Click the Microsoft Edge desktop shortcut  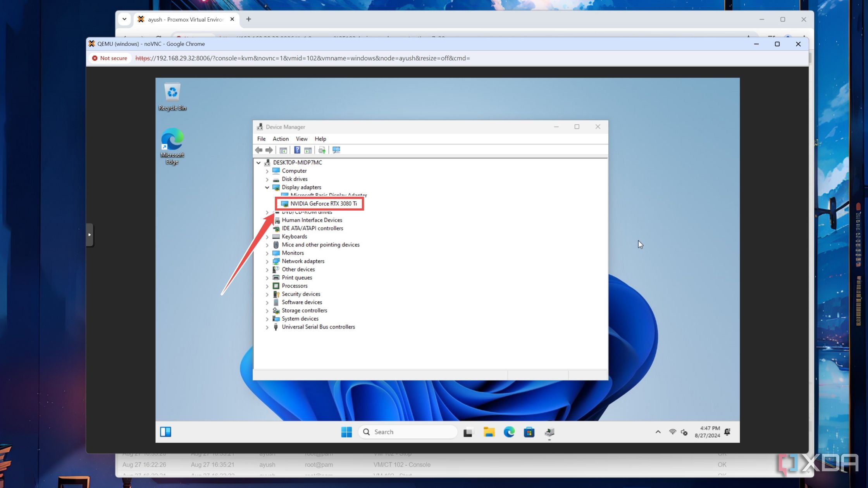point(172,146)
